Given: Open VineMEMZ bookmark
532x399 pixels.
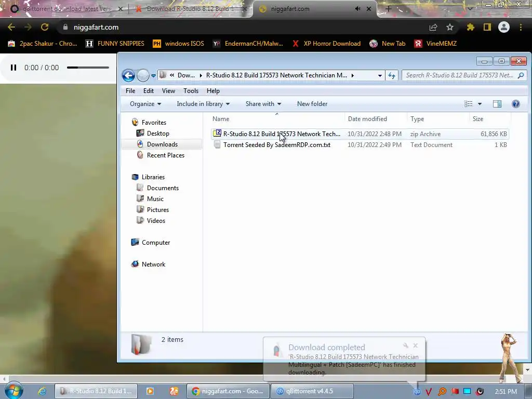Looking at the screenshot, I should click(x=435, y=44).
